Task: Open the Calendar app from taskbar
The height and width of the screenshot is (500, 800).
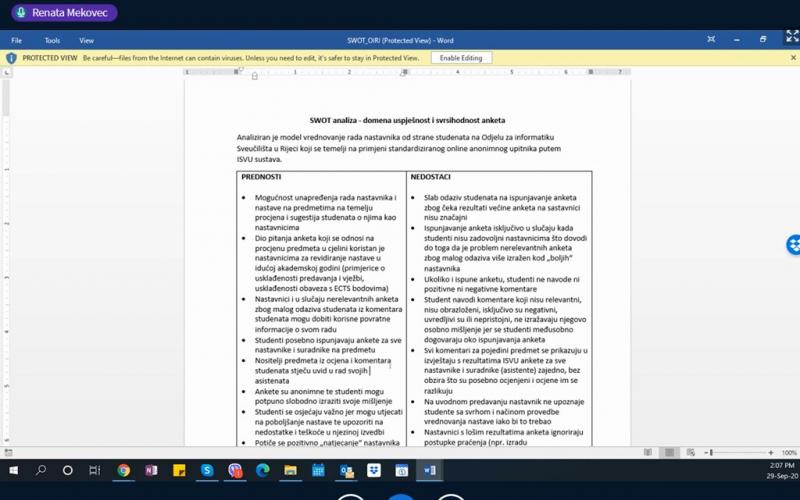Action: coord(318,470)
